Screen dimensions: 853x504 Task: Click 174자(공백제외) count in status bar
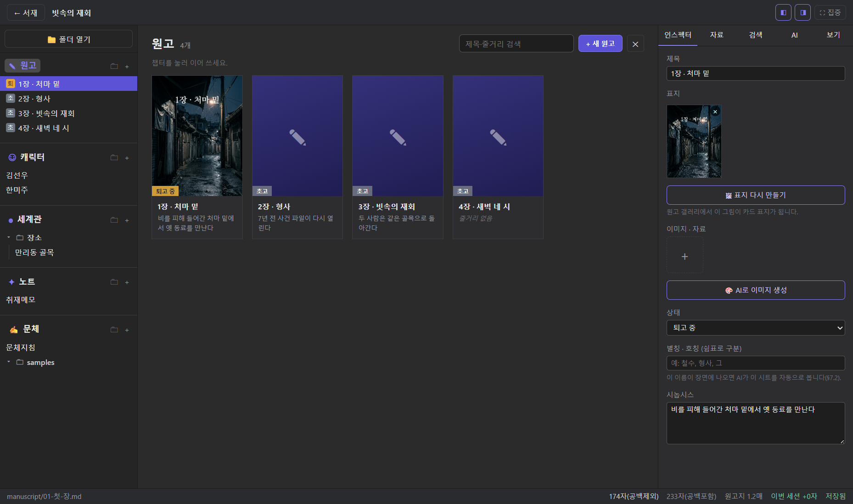coord(634,496)
